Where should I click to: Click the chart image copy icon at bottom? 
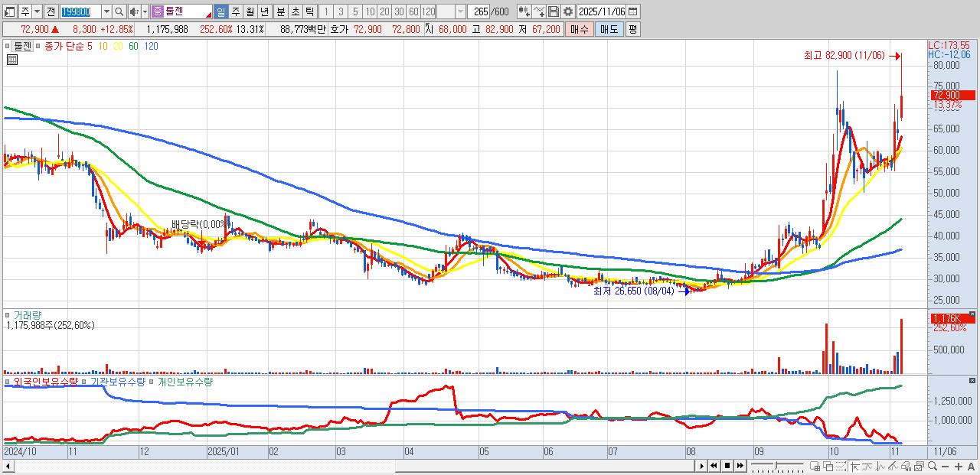tap(920, 466)
